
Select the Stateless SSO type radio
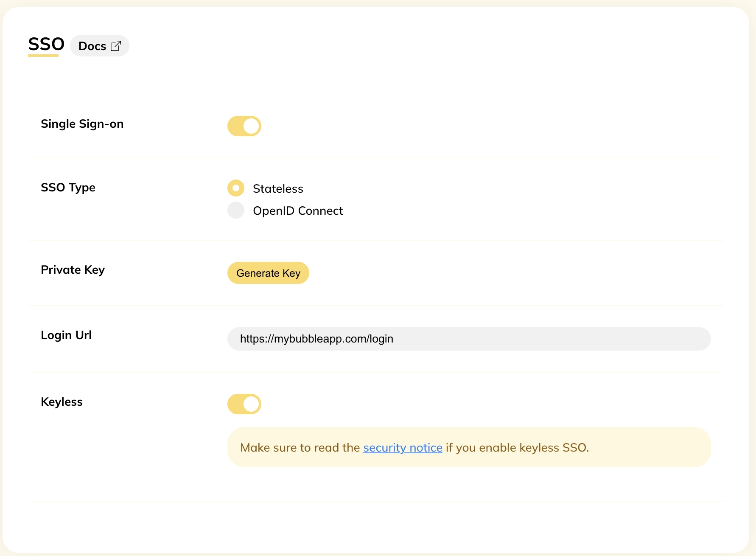(x=236, y=188)
